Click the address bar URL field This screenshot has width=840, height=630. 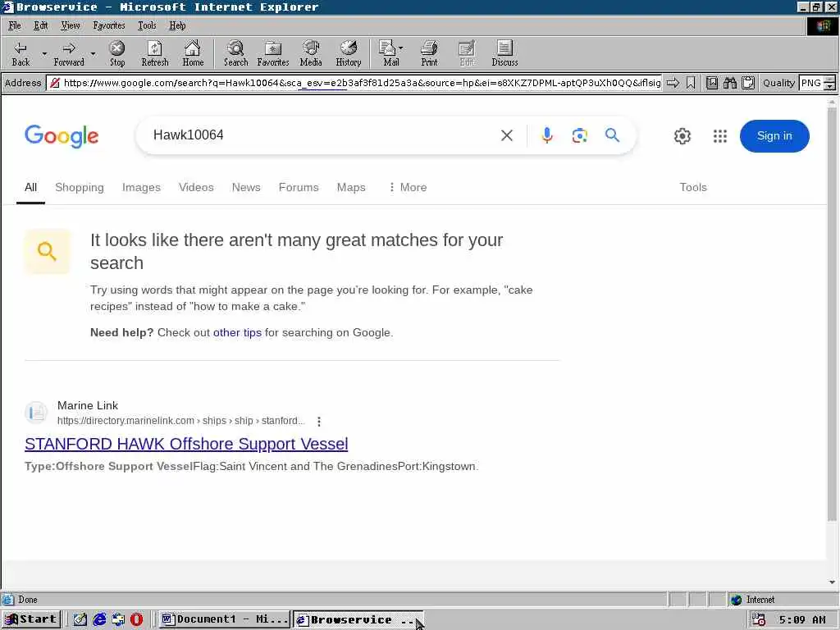354,83
